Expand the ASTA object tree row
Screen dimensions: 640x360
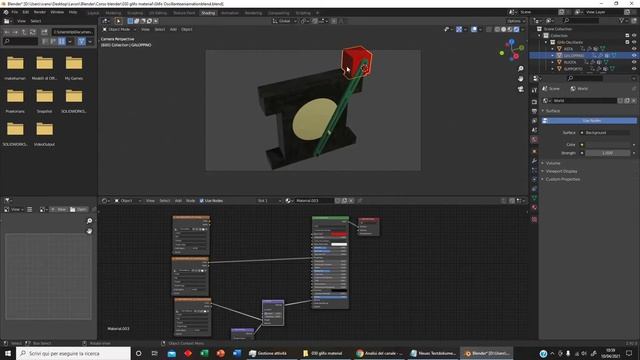[x=553, y=49]
